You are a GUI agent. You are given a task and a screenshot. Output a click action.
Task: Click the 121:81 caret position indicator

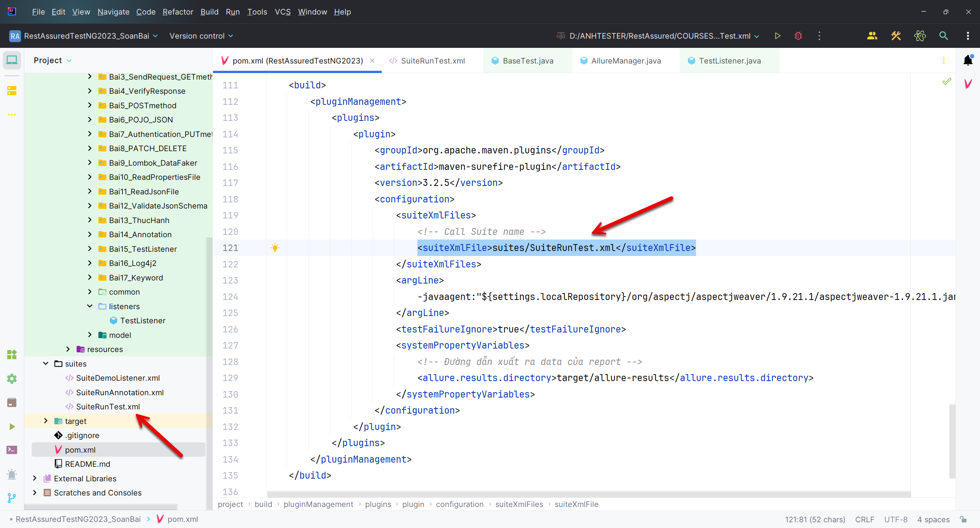815,519
